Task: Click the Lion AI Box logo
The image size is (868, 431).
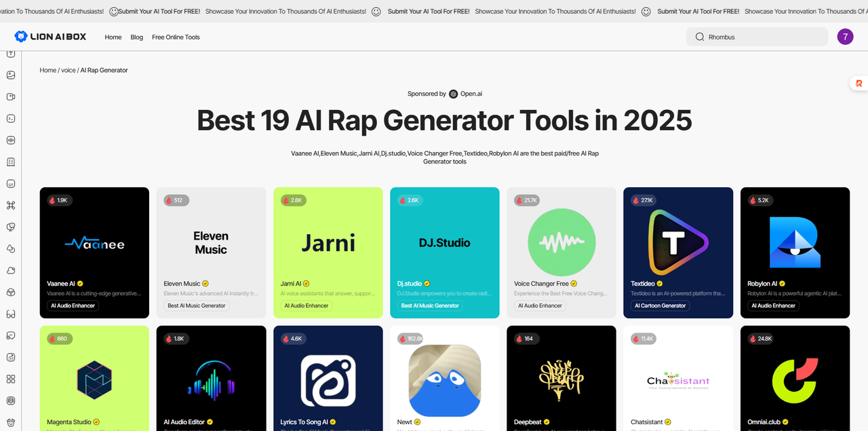Action: point(51,37)
